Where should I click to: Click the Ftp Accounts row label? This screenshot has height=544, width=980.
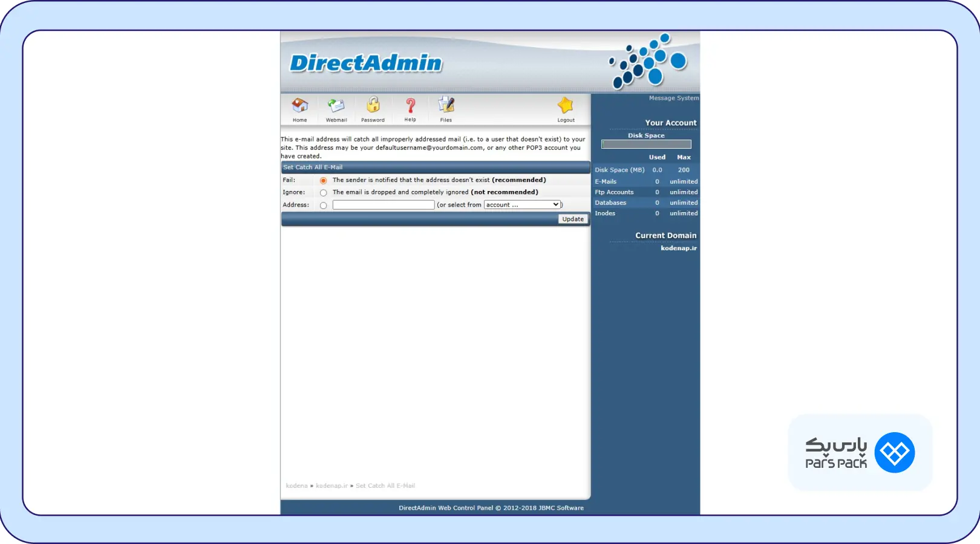pyautogui.click(x=614, y=192)
